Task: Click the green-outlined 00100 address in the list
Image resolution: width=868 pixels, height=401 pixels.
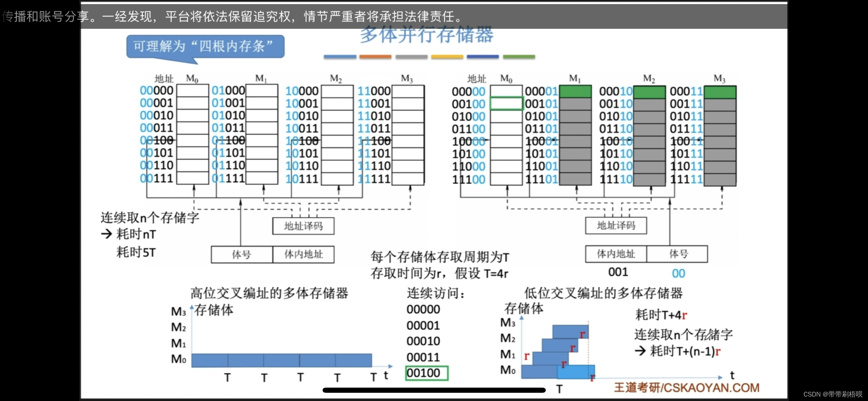Action: [426, 373]
